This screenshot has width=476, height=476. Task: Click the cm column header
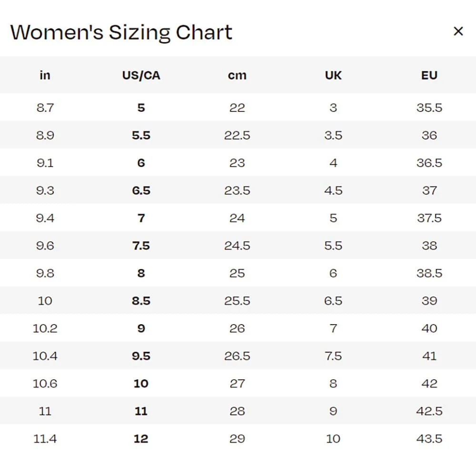pyautogui.click(x=237, y=75)
